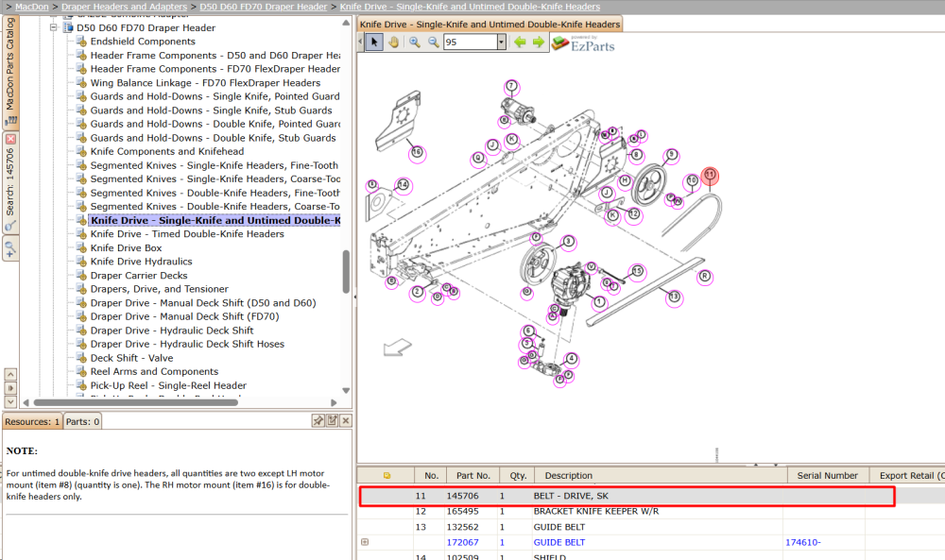Open Deck Shift - Valve

click(131, 358)
